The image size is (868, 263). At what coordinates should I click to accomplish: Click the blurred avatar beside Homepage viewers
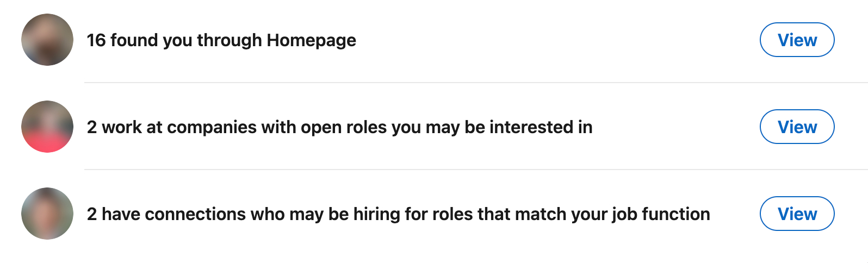pyautogui.click(x=47, y=40)
